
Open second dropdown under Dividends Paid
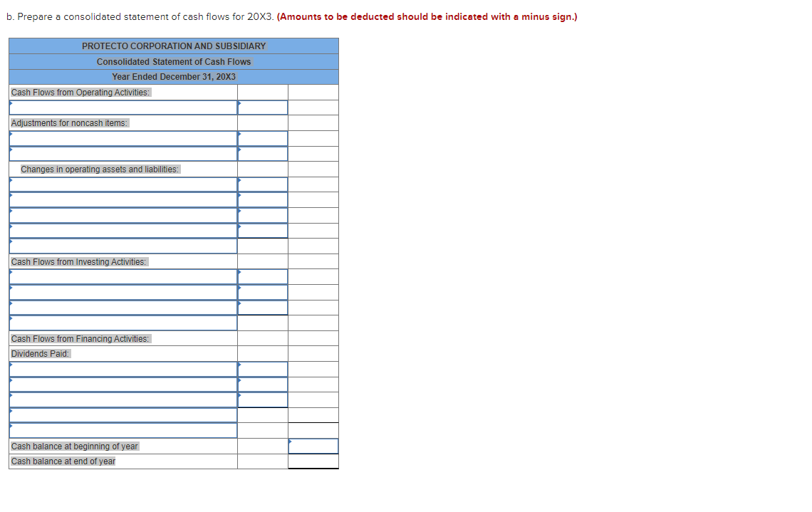coord(123,385)
